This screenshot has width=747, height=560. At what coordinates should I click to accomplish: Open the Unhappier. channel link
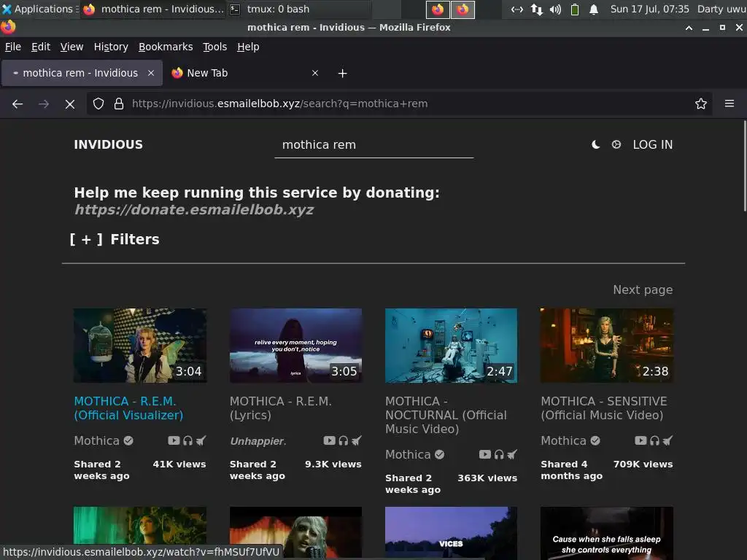pyautogui.click(x=258, y=441)
